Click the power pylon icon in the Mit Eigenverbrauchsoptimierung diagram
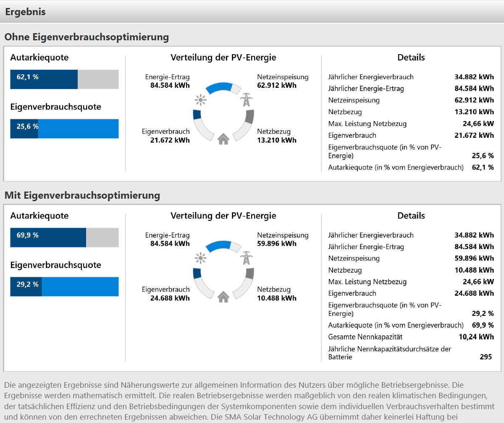Screen dimensions: 504x423 (x=247, y=258)
